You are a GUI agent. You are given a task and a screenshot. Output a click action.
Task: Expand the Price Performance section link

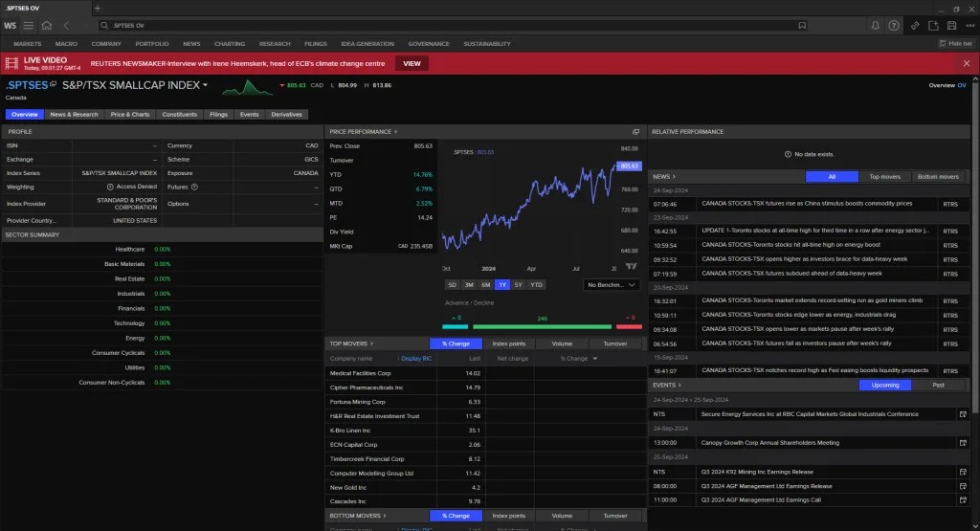(x=363, y=132)
